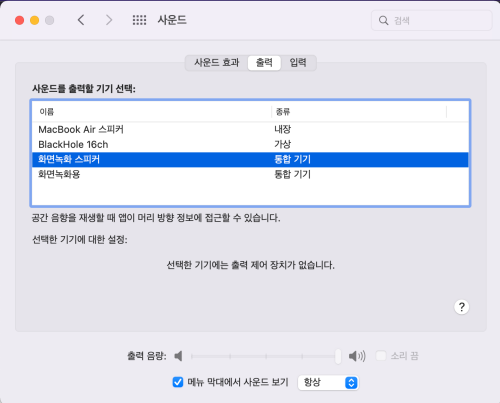
Task: Uncheck 메뉴 막대에서 사운드 보기
Action: pyautogui.click(x=178, y=382)
